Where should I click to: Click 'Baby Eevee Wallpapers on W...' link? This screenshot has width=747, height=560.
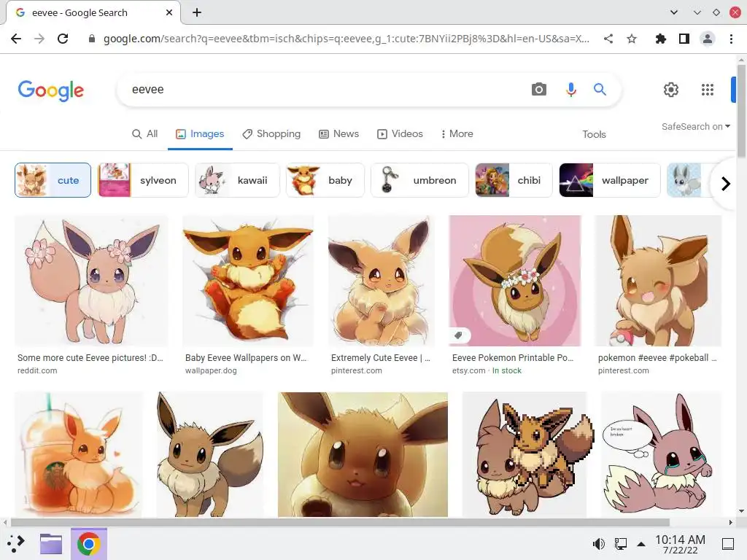point(246,357)
